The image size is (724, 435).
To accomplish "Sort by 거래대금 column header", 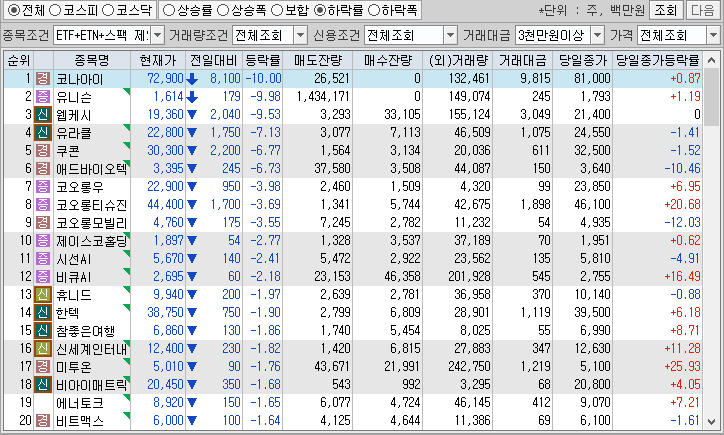I will pyautogui.click(x=522, y=60).
